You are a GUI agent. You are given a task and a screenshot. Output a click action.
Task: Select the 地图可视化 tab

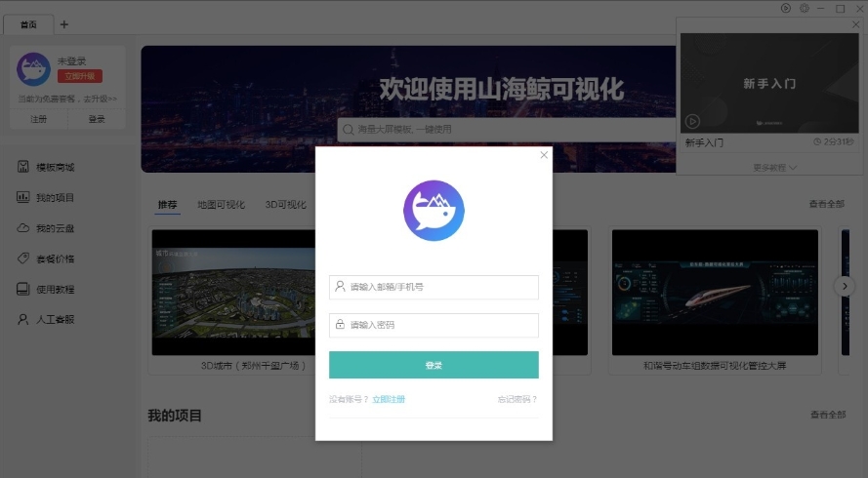221,205
